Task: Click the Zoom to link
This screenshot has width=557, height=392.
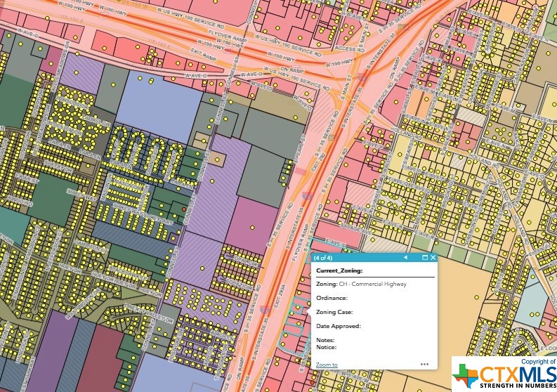Action: (327, 365)
